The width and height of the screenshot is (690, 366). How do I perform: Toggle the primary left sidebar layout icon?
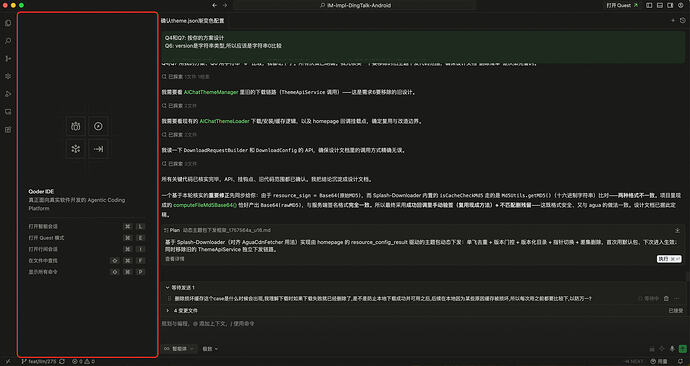pos(649,5)
